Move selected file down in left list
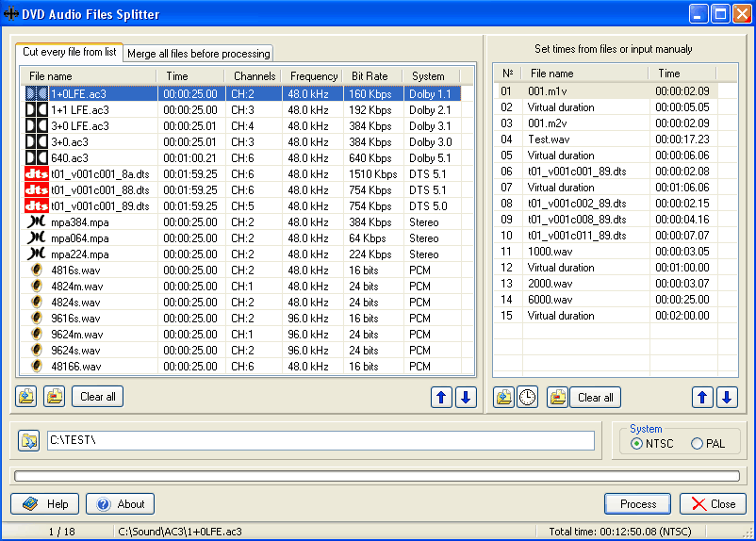 466,397
